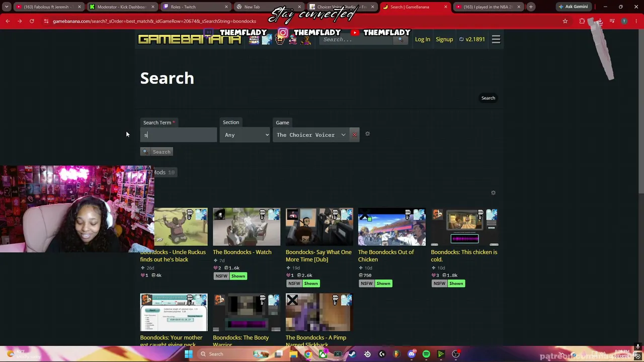
Task: Open the browser extensions puzzle icon
Action: (582, 21)
